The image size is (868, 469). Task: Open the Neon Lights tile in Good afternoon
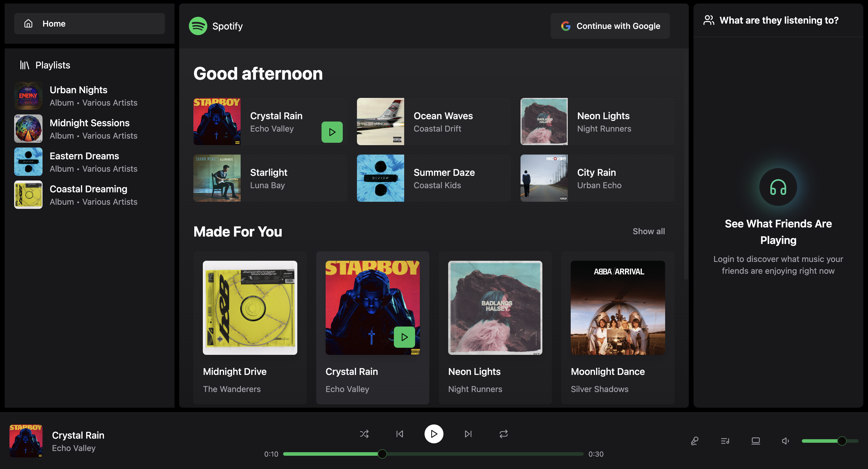[x=597, y=122]
